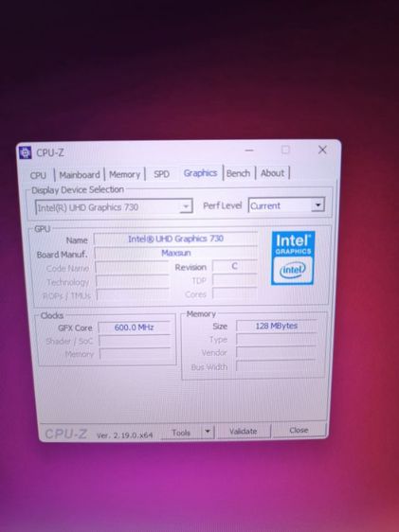Click the empty ROPs / TMUs field
This screenshot has width=399, height=532.
[133, 294]
